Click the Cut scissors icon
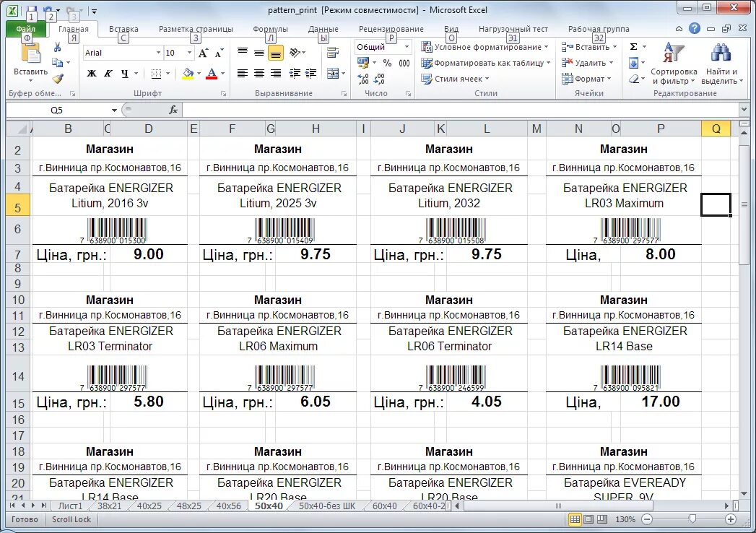Screen dimensions: 756x533 click(x=57, y=47)
